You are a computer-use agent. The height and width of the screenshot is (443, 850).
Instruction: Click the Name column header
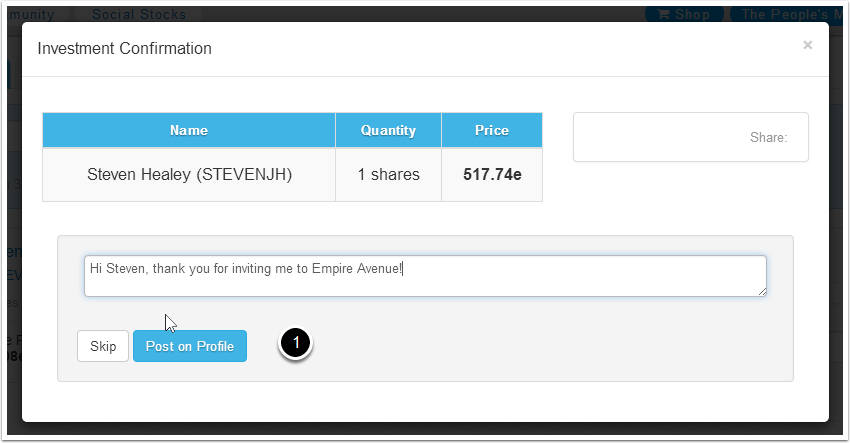(188, 130)
